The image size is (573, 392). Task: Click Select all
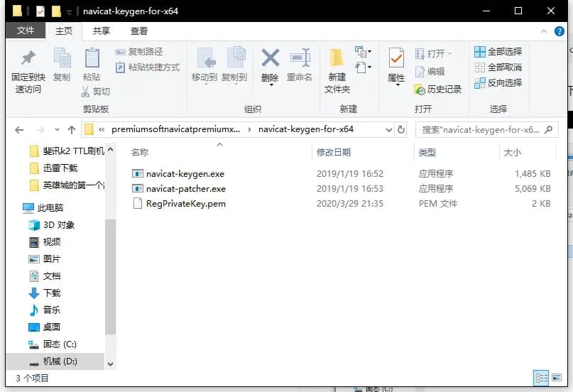[x=498, y=52]
